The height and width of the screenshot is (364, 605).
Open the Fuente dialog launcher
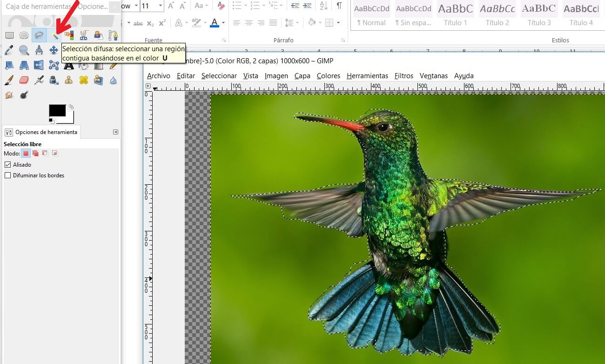pyautogui.click(x=224, y=40)
